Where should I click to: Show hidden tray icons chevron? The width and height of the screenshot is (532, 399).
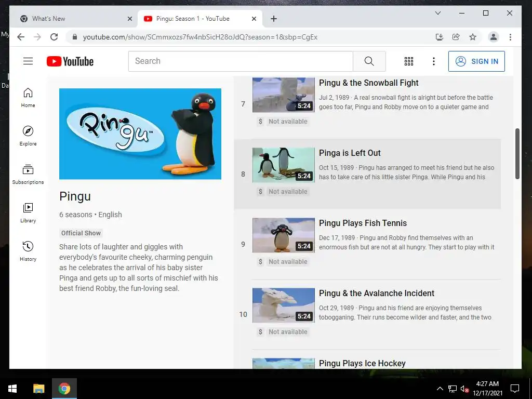point(440,389)
